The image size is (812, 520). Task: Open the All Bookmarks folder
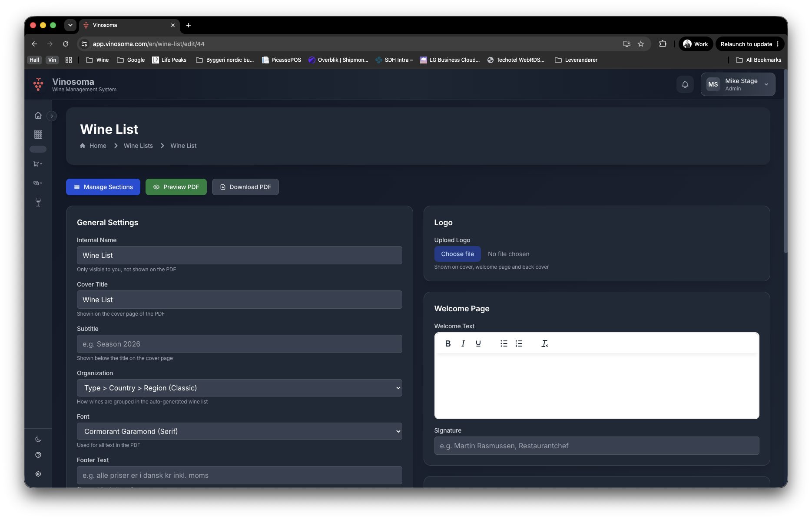759,60
